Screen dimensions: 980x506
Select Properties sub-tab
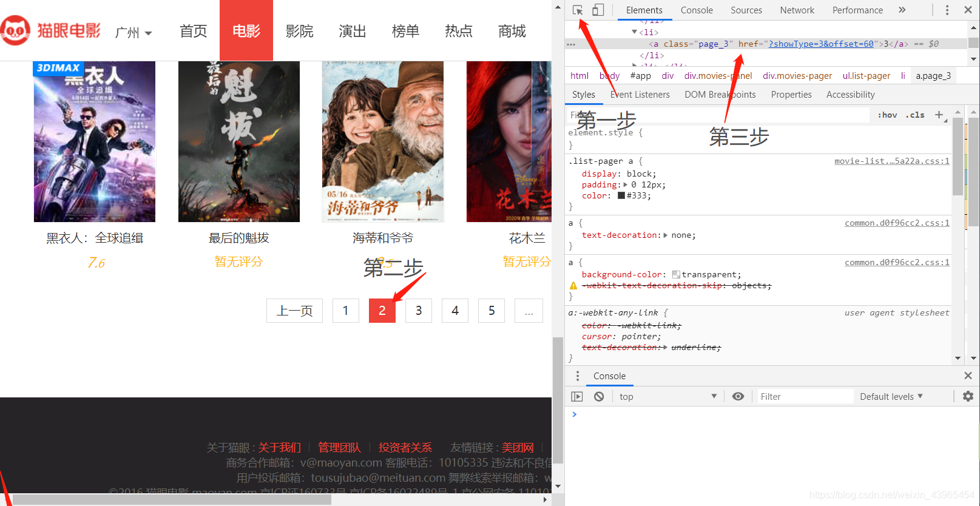[791, 94]
